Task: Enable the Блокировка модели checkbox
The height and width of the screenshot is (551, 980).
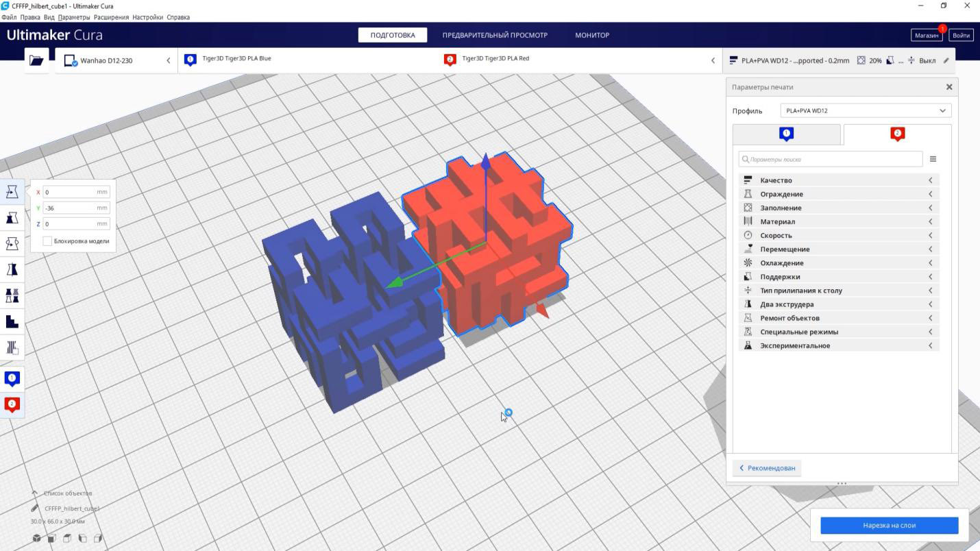Action: click(47, 241)
